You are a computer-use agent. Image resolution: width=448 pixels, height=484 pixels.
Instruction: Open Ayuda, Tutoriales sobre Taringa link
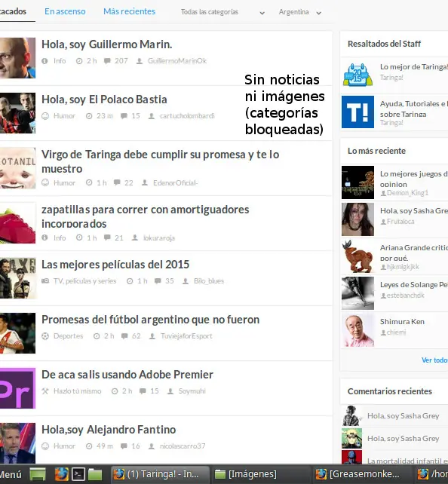coord(414,109)
